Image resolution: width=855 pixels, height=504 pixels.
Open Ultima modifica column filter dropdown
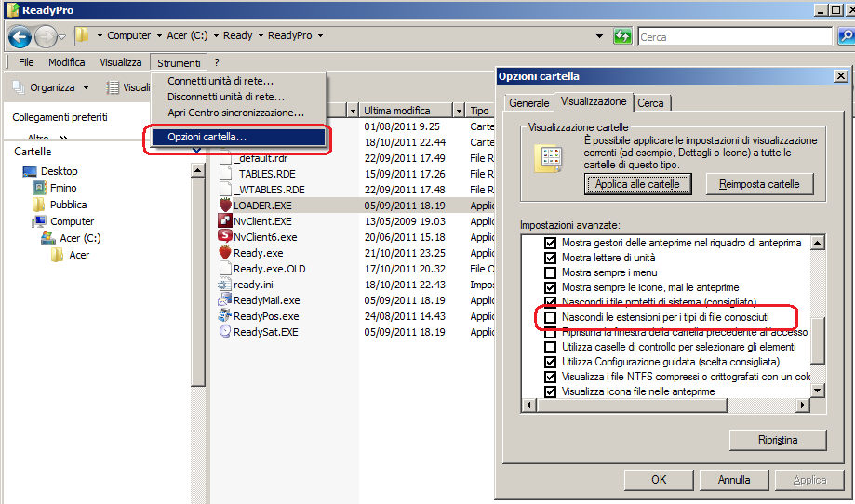(x=459, y=112)
